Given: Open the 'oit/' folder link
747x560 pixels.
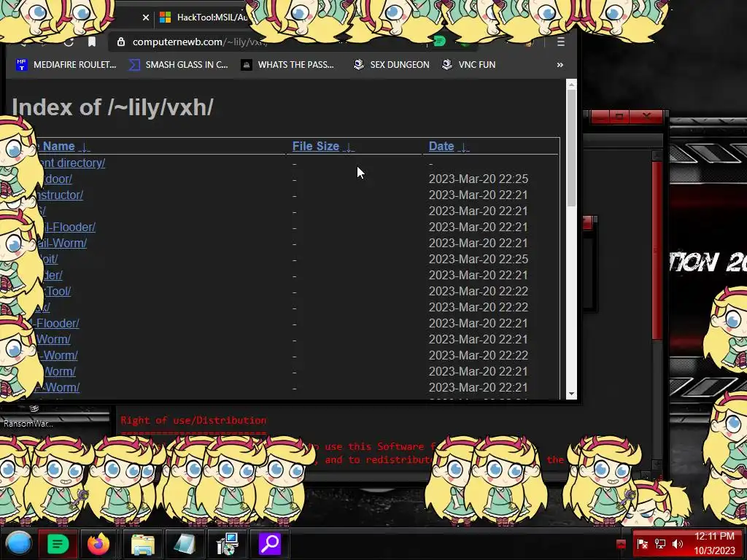Looking at the screenshot, I should (x=50, y=260).
